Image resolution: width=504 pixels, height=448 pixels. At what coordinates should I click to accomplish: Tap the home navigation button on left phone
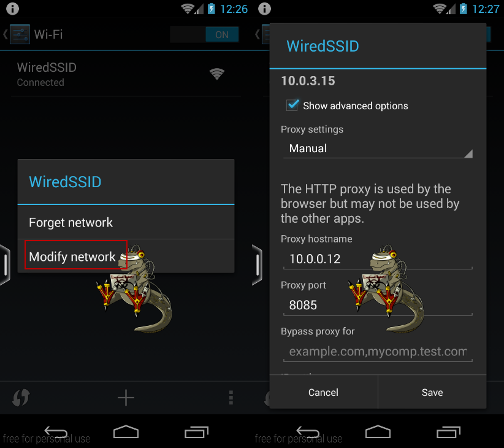point(126,432)
